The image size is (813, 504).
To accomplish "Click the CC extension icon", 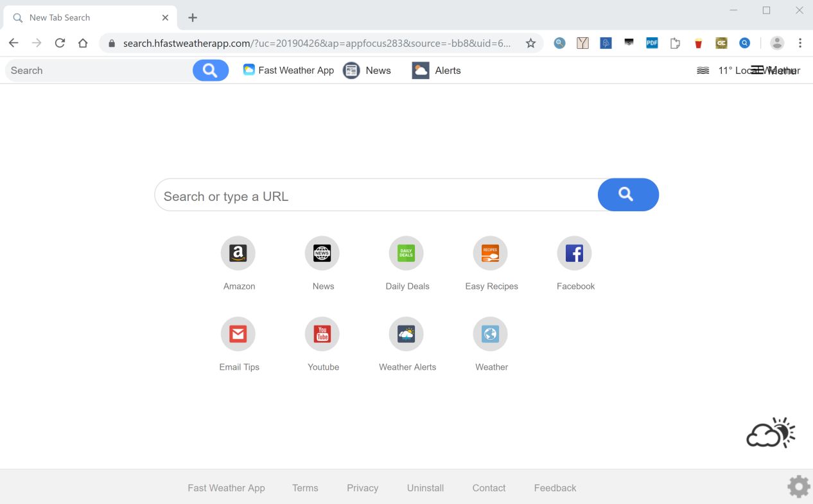I will pyautogui.click(x=721, y=43).
